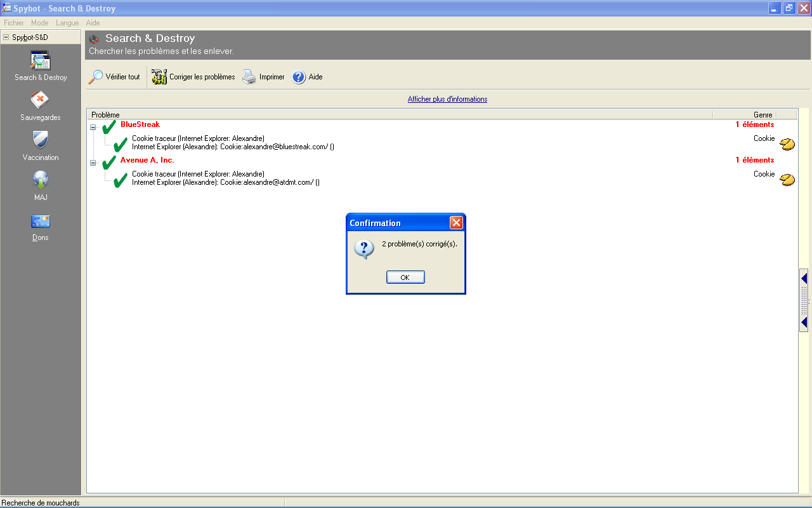Close the Confirmation dialog with X
The width and height of the screenshot is (812, 508).
pyautogui.click(x=456, y=223)
